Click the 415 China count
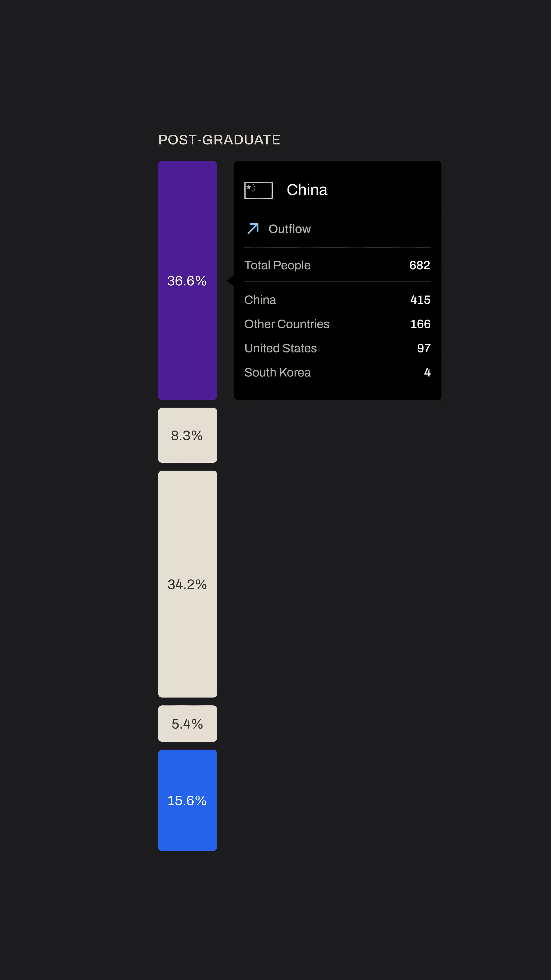The image size is (551, 980). tap(420, 300)
